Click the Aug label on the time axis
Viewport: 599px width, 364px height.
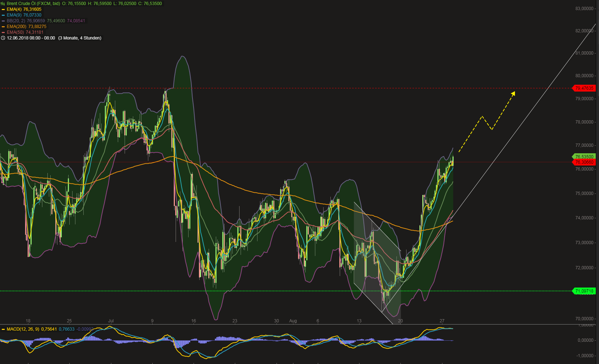[293, 321]
